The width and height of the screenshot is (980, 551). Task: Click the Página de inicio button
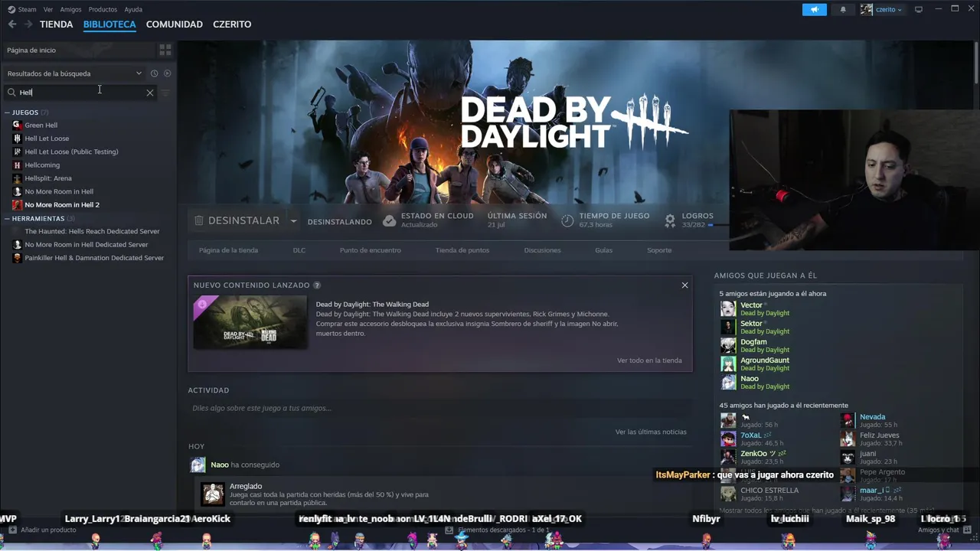point(79,50)
